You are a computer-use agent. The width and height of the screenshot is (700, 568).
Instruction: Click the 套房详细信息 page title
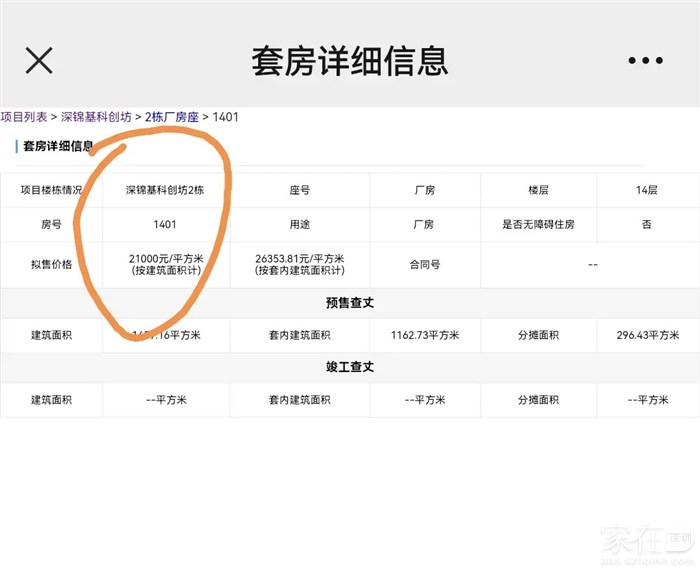(349, 61)
